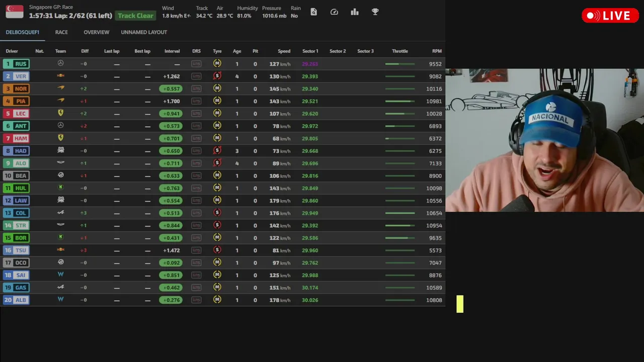The height and width of the screenshot is (362, 644).
Task: Click the 1.8 km/h wind value
Action: pos(176,16)
